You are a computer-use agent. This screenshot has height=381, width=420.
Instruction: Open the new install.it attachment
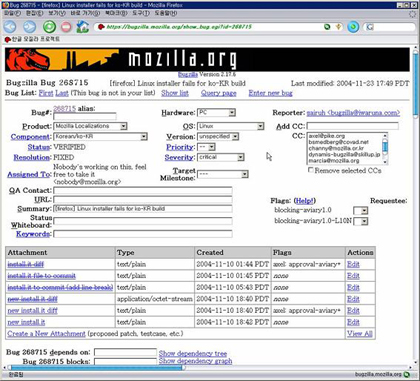click(26, 322)
